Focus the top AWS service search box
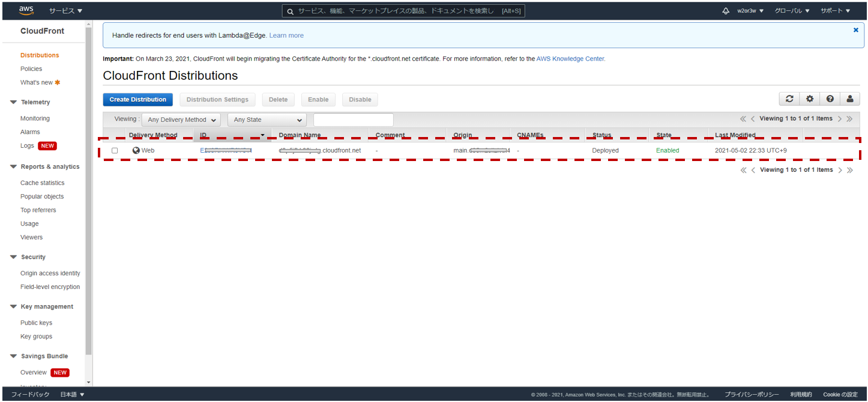 (403, 11)
